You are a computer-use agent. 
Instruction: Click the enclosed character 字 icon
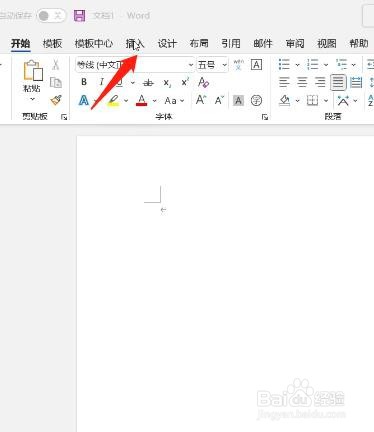(256, 100)
